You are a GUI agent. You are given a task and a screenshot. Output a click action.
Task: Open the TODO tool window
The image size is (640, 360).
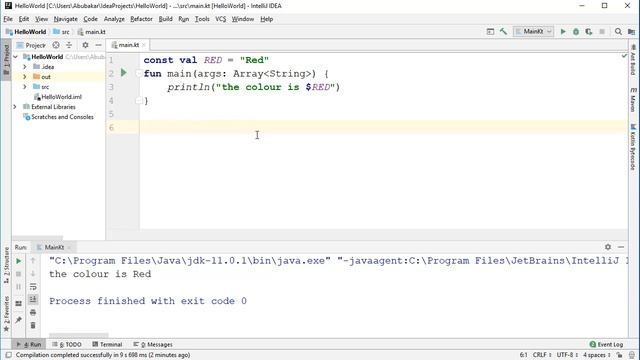(67, 344)
